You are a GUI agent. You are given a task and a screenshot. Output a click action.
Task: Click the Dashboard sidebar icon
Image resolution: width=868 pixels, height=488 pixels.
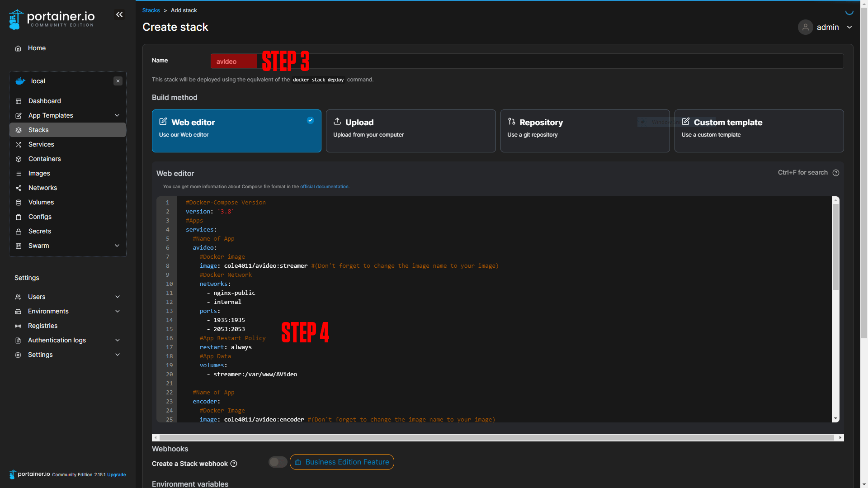pos(19,101)
